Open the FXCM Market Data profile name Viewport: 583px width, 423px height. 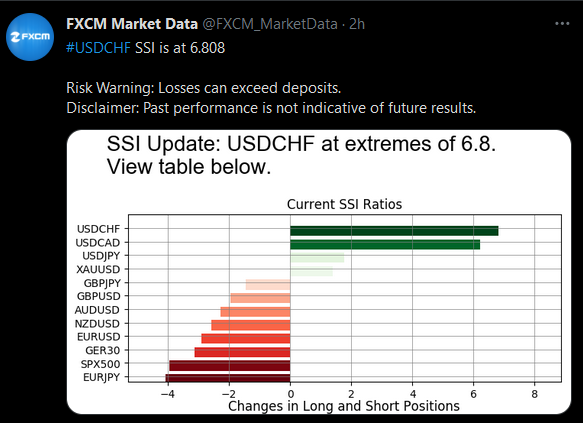(132, 24)
